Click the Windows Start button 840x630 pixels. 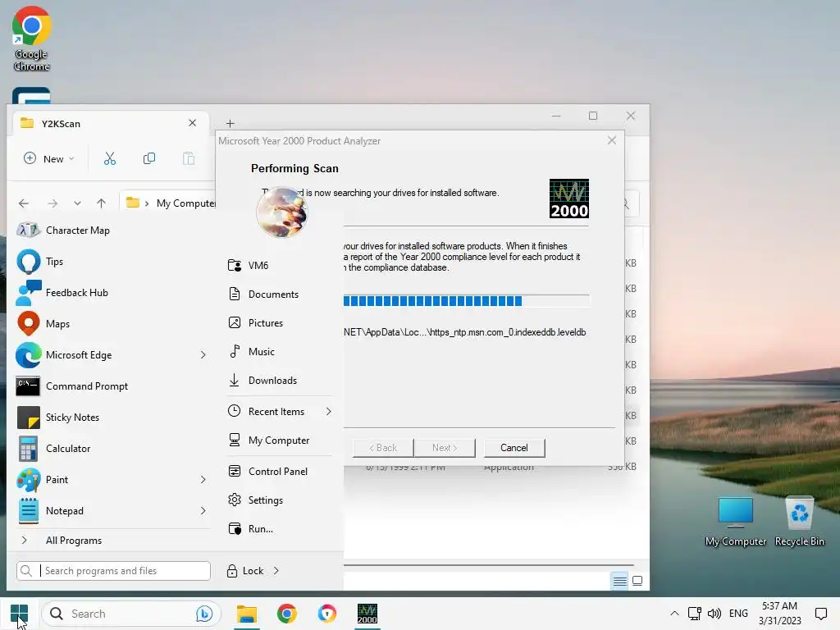coord(20,614)
